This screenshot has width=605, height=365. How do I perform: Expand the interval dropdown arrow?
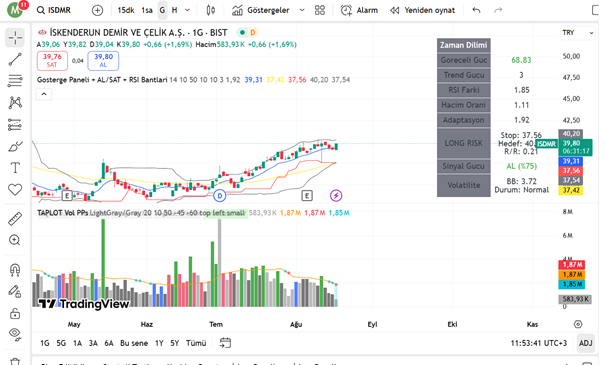188,10
